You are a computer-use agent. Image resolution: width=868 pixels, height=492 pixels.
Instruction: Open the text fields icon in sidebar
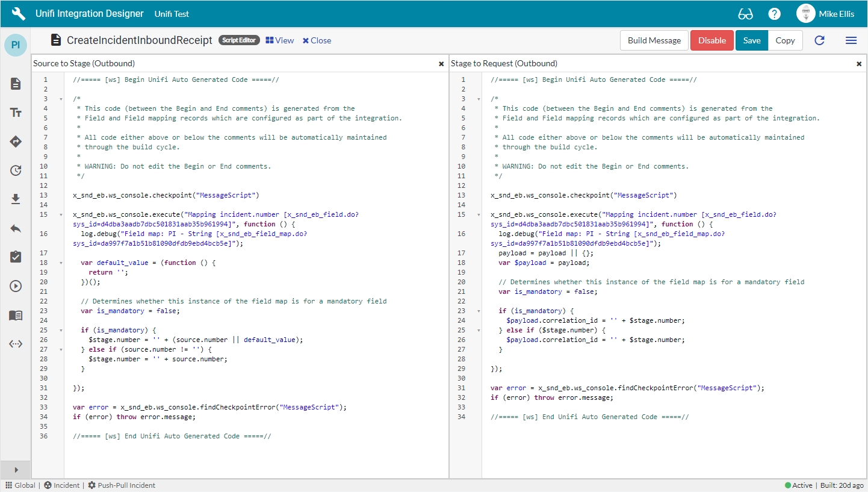click(x=16, y=113)
